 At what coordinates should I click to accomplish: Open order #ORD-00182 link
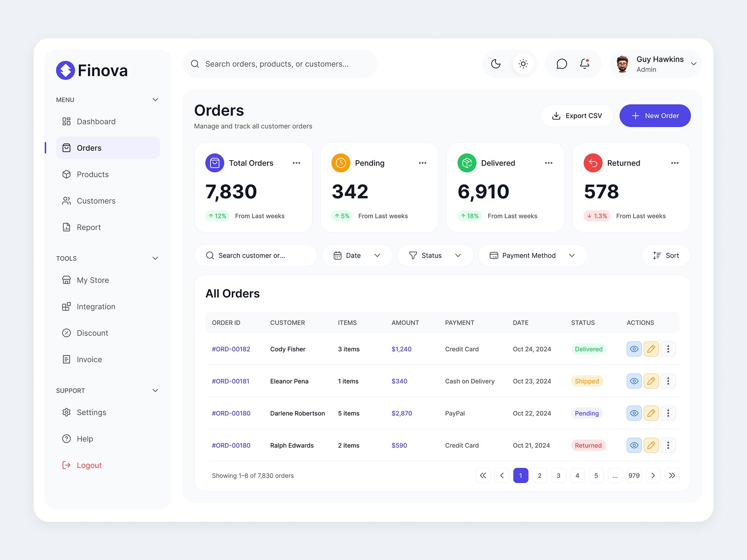pos(231,349)
